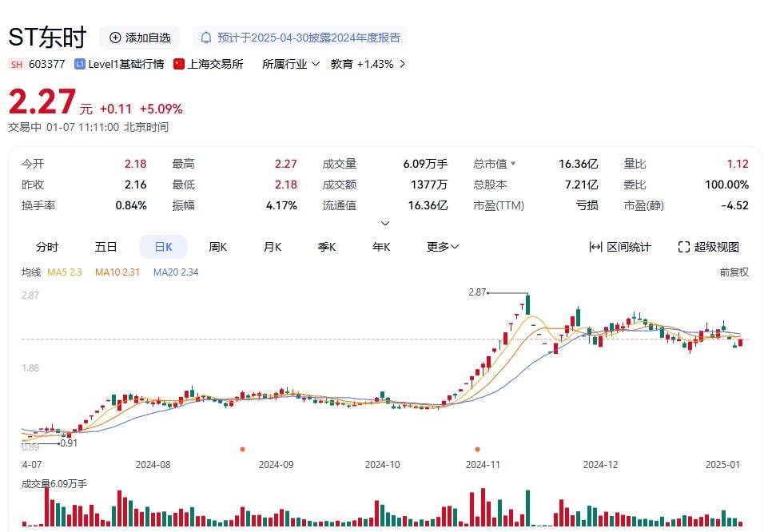
Task: Click the orange event dot below 2024-11
Action: point(477,449)
